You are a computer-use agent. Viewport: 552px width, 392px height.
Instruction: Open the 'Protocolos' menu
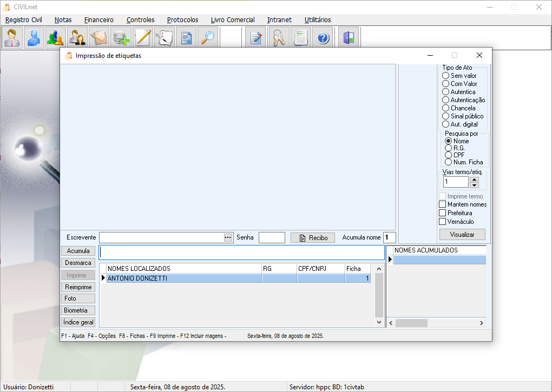tap(183, 19)
